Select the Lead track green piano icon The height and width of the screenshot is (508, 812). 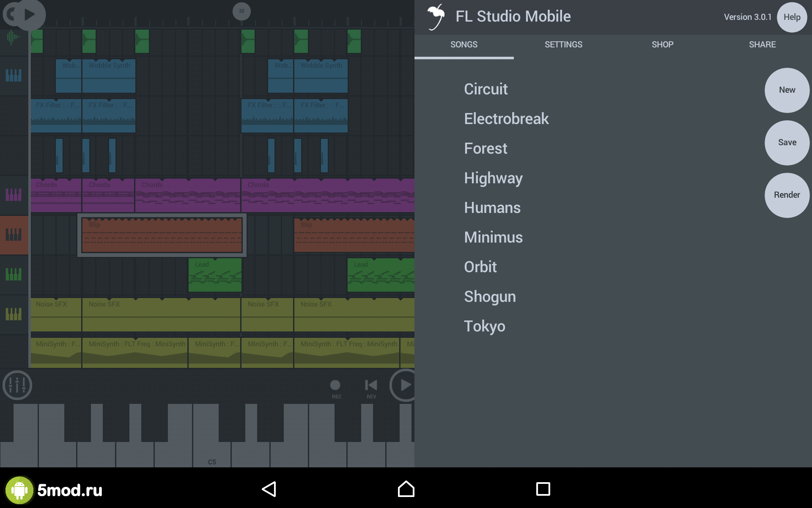(x=14, y=274)
